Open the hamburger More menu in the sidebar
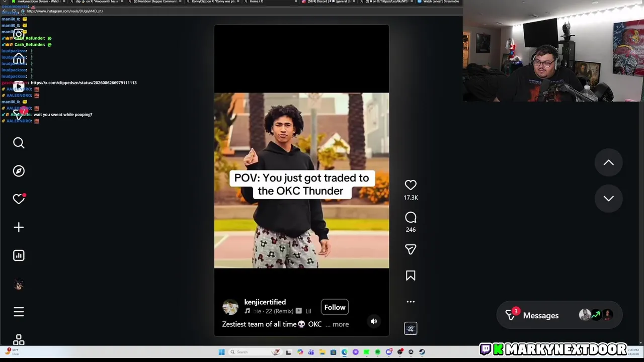Viewport: 644px width, 362px height. point(19,312)
